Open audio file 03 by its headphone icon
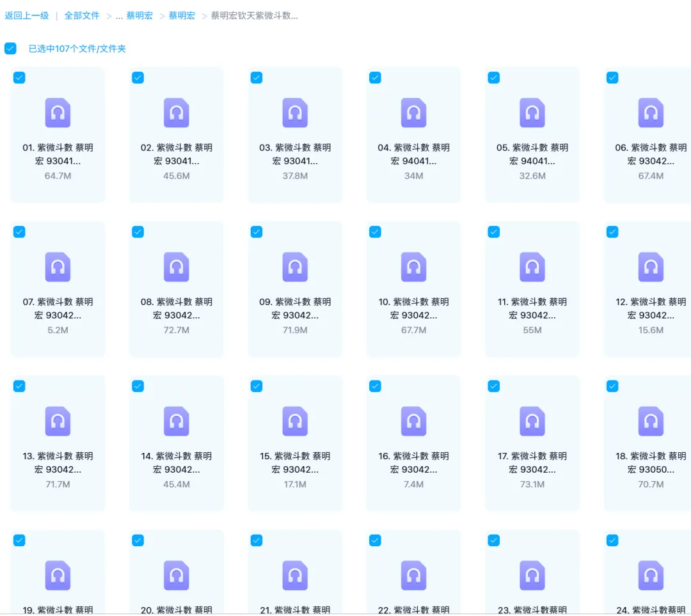This screenshot has width=691, height=616. [295, 113]
